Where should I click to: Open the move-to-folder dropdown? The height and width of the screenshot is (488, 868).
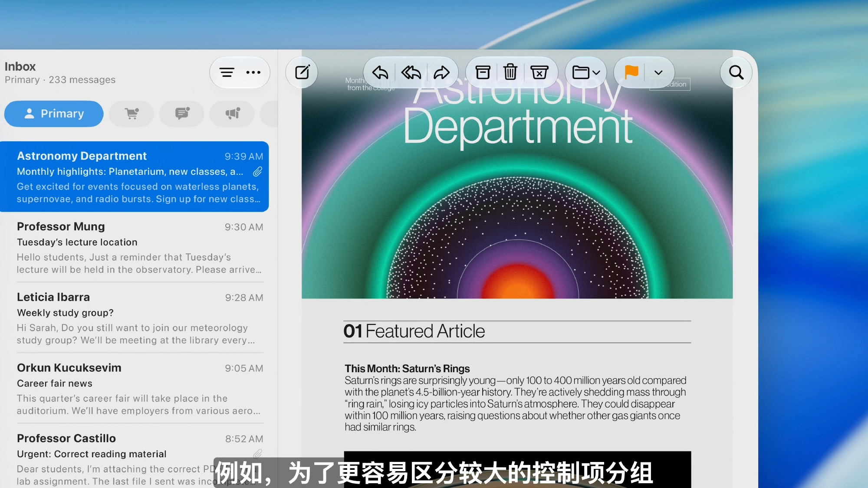pyautogui.click(x=586, y=72)
